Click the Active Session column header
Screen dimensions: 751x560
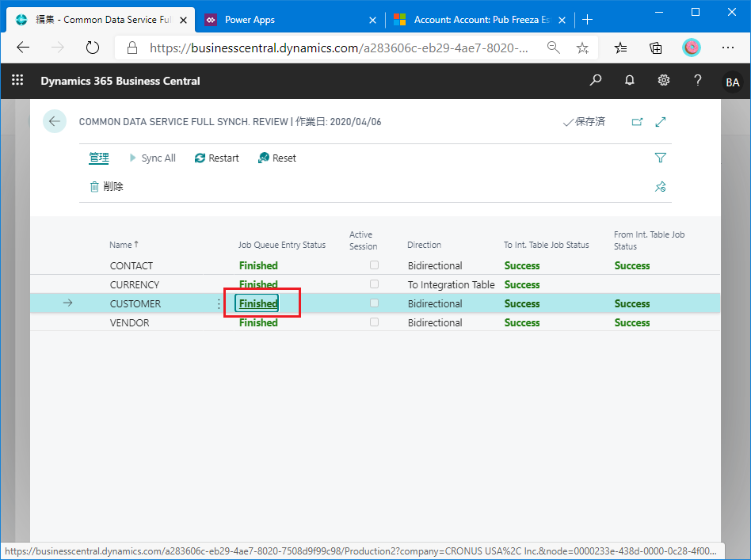(363, 240)
